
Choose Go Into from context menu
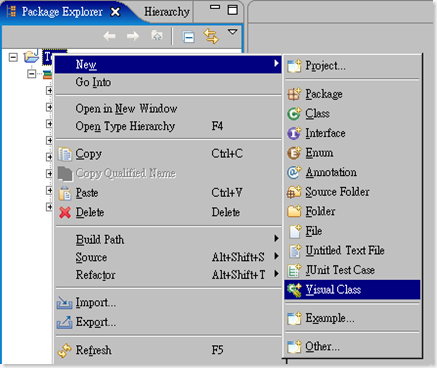[x=168, y=82]
